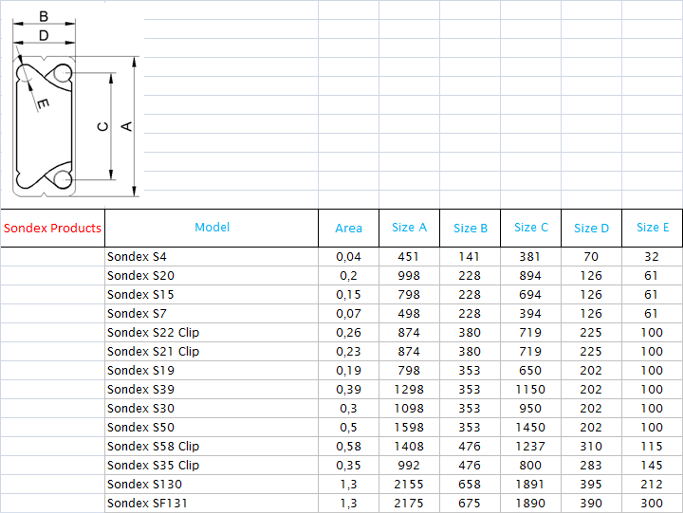683x513 pixels.
Task: Select Size D value 390
Action: (591, 503)
